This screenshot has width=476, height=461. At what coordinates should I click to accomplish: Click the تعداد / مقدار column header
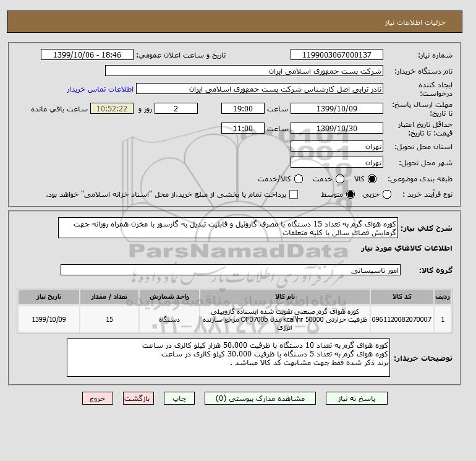pyautogui.click(x=109, y=296)
